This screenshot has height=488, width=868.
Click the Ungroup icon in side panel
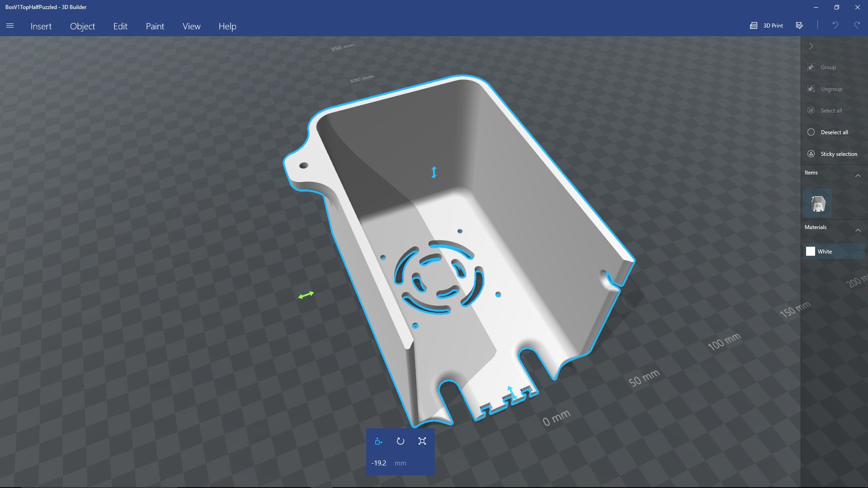point(811,89)
